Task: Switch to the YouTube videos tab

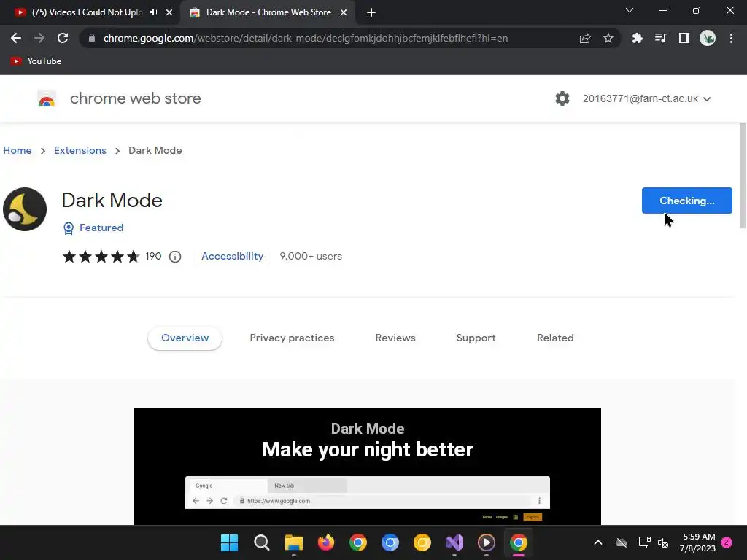Action: coord(87,12)
